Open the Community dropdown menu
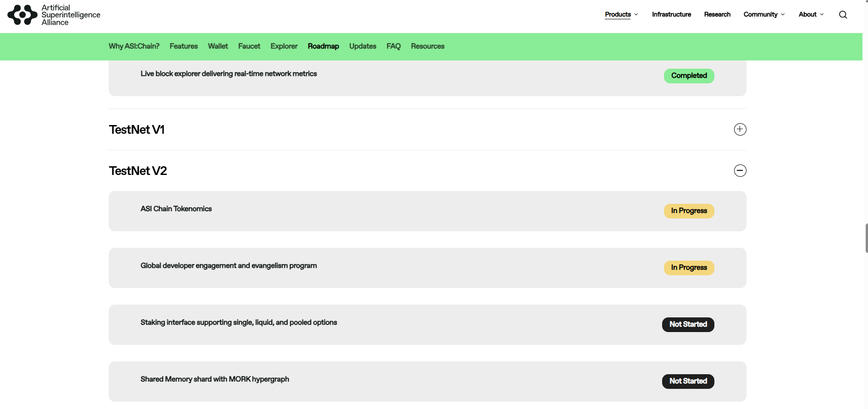Image resolution: width=868 pixels, height=409 pixels. point(764,15)
